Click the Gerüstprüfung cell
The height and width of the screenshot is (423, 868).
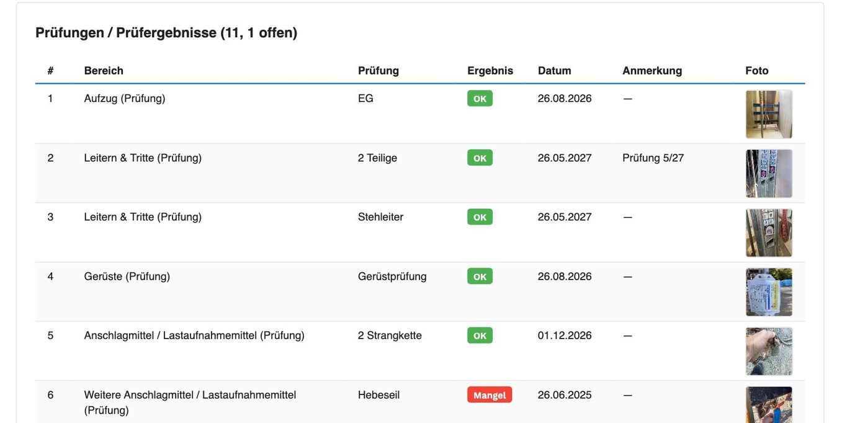(x=392, y=276)
